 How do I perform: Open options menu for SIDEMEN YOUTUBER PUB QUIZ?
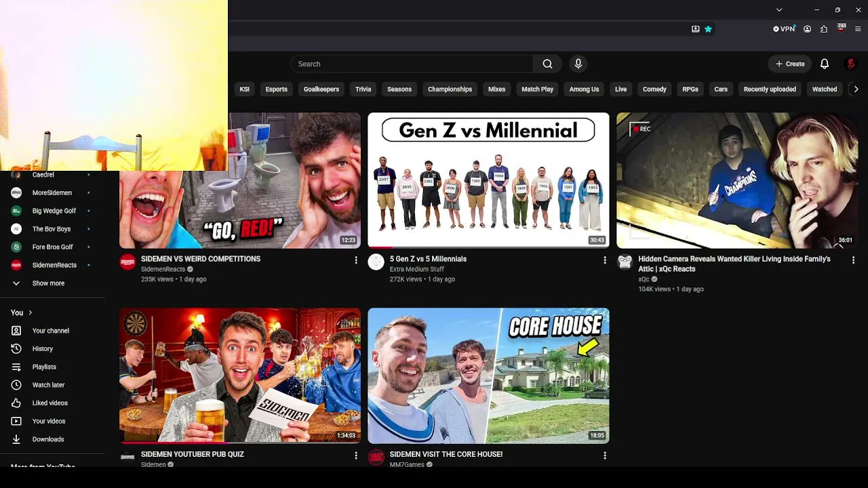click(356, 455)
